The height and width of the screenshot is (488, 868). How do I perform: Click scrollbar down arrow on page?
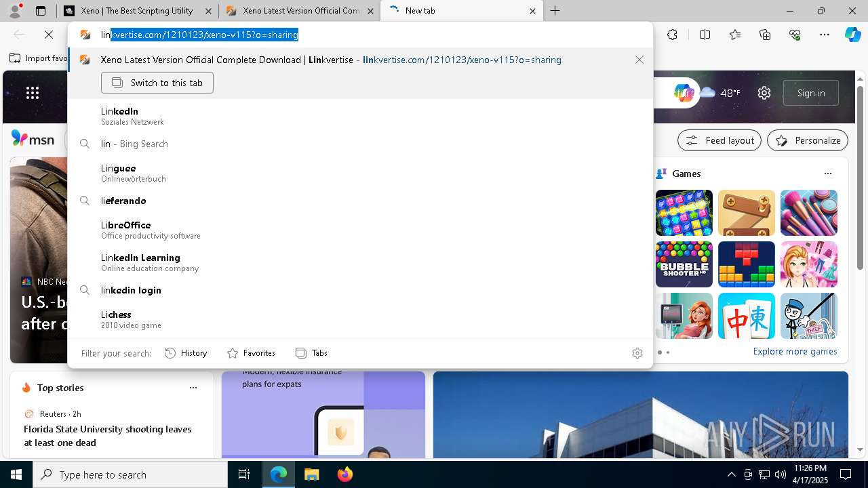pyautogui.click(x=861, y=449)
